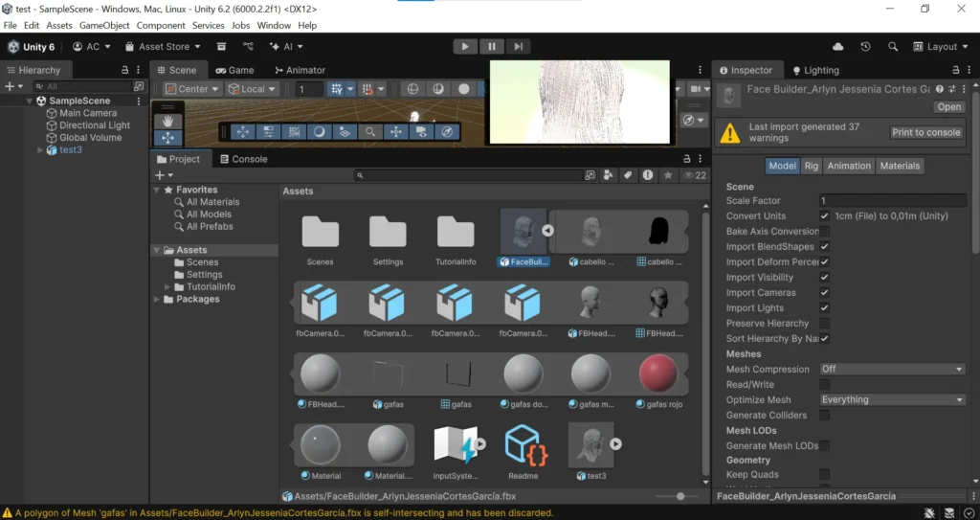Click the global search magnifier icon

tap(893, 46)
